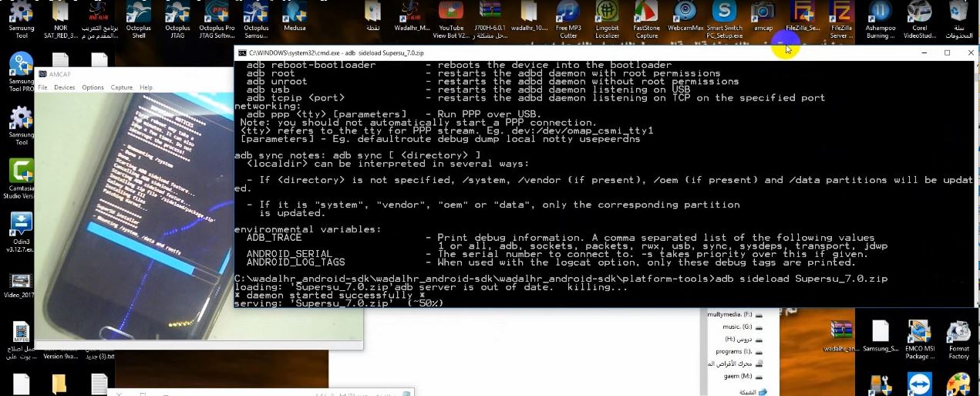Viewport: 980px width, 396px height.
Task: Select gaem (M:) drive in Explorer
Action: tap(744, 375)
